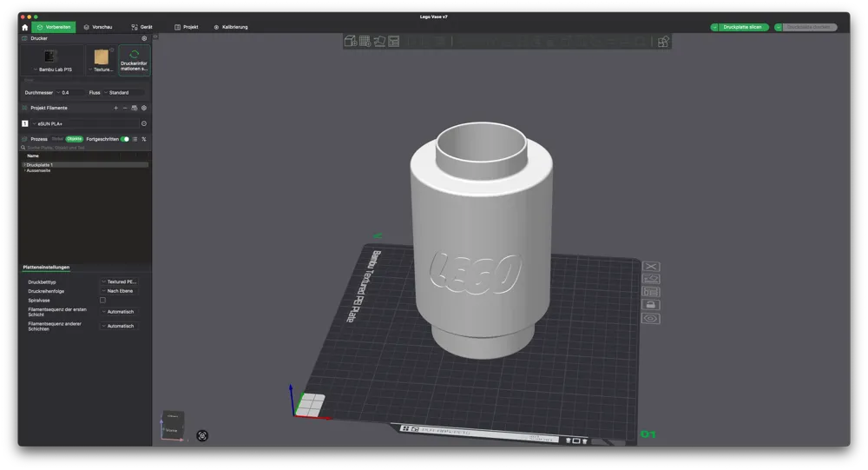Click the AMS filament sync icon

(135, 108)
